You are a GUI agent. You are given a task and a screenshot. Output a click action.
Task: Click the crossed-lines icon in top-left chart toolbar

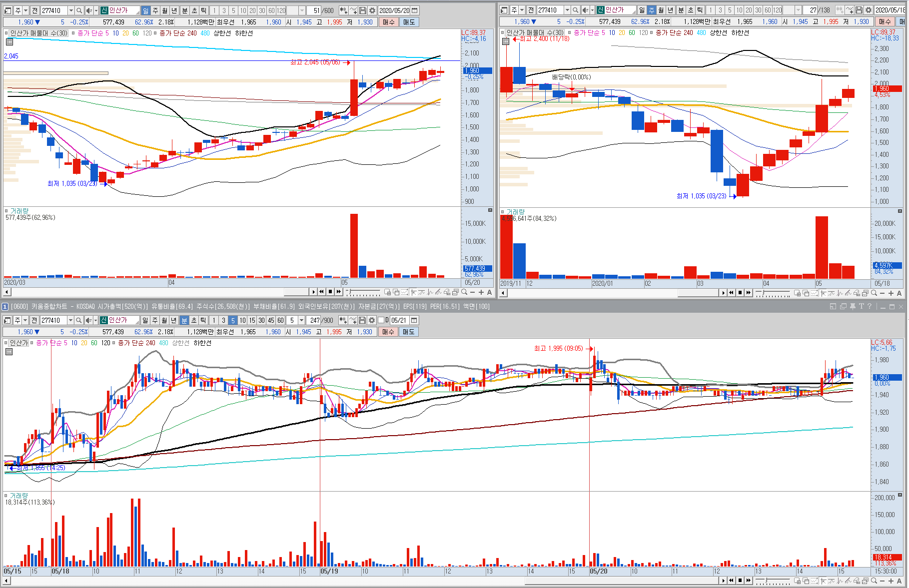coord(353,10)
